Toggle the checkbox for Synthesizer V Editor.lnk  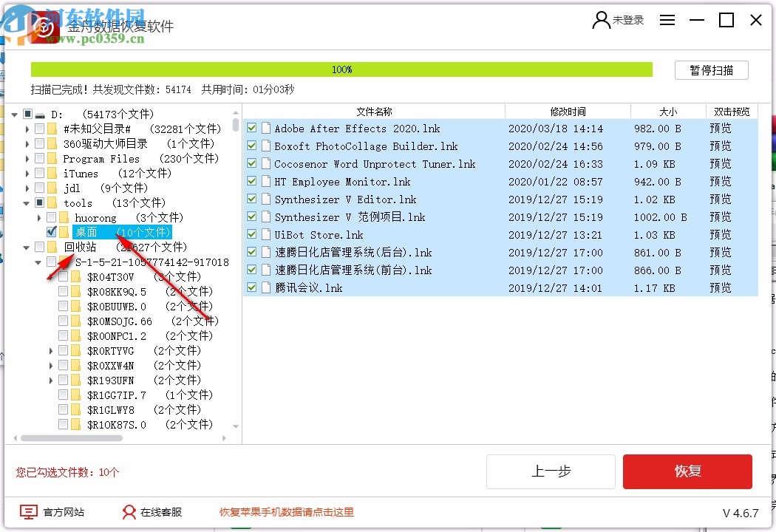pos(252,199)
